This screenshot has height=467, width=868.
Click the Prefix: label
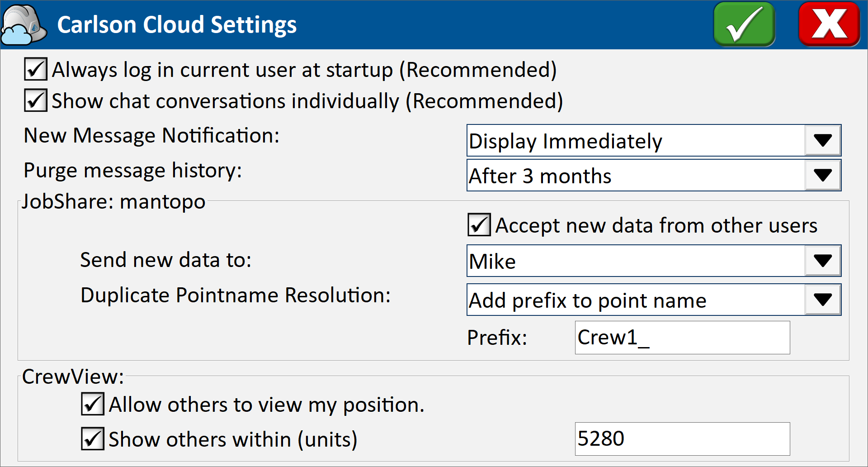[x=497, y=338]
